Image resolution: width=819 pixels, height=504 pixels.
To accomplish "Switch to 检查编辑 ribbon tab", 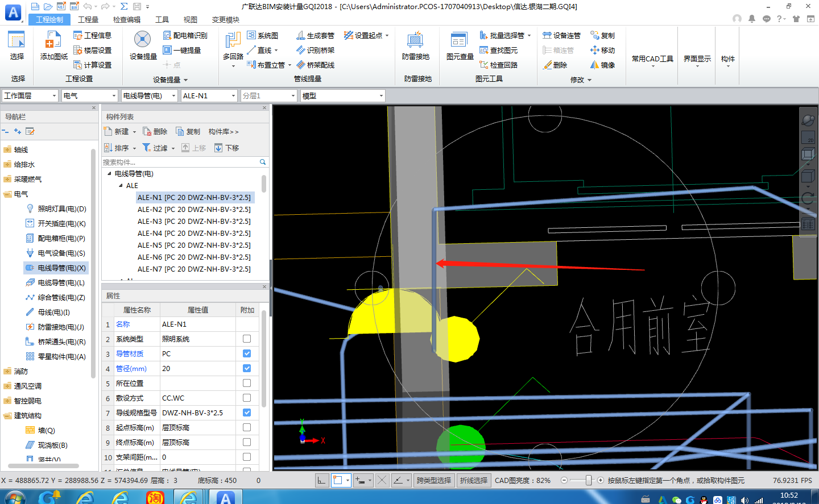I will (x=127, y=19).
